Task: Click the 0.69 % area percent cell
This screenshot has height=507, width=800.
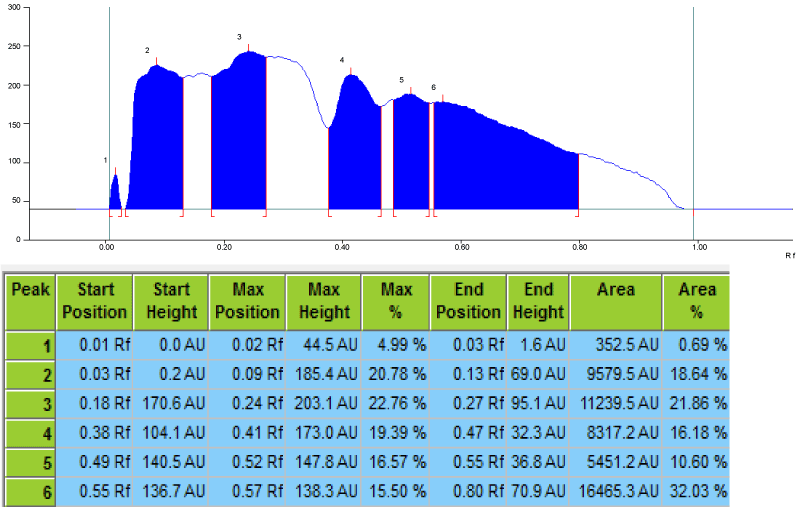Action: (x=696, y=345)
